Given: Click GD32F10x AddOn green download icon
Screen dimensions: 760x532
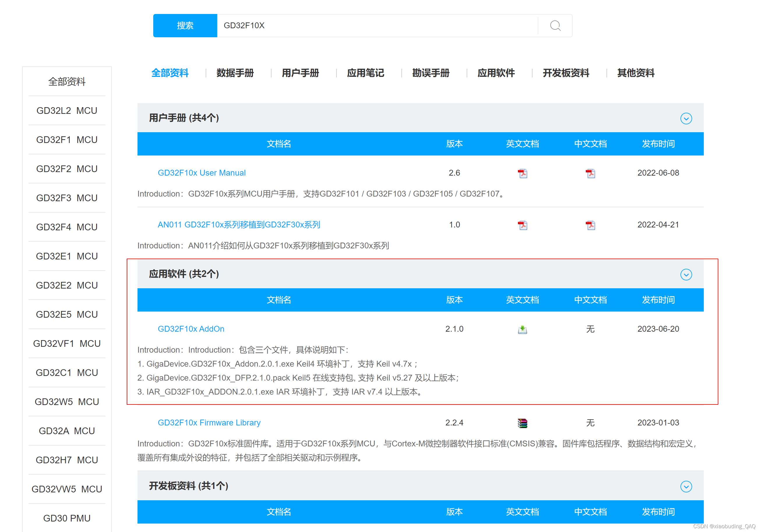Looking at the screenshot, I should 522,329.
